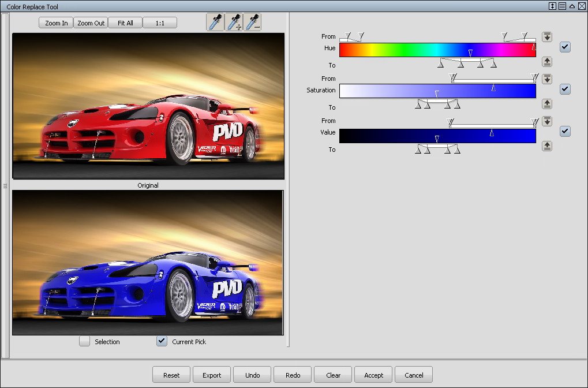
Task: Click the Redo button
Action: coord(293,375)
